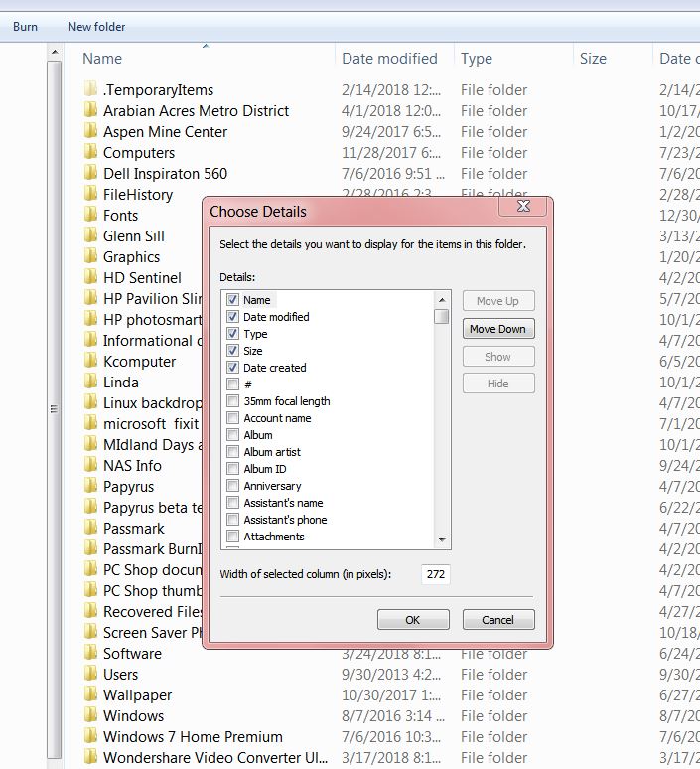Select the Graphics folder icon
Image resolution: width=700 pixels, height=769 pixels.
(90, 256)
